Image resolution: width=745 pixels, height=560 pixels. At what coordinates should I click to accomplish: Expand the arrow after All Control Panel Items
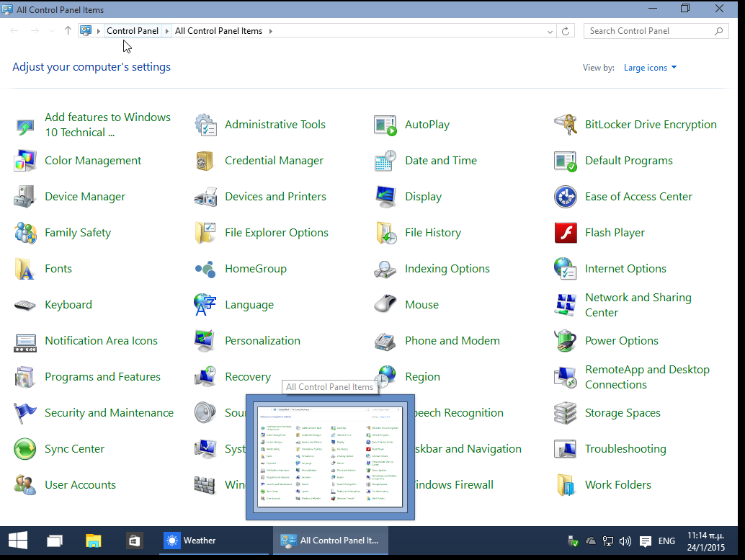[271, 32]
